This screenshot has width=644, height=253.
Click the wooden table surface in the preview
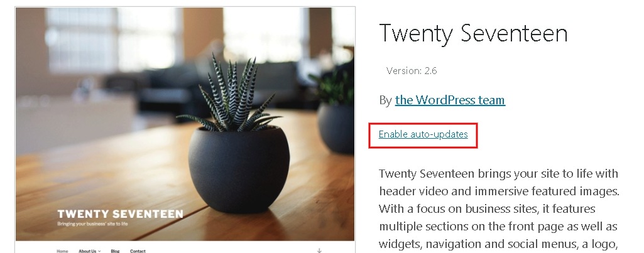[x=102, y=181]
